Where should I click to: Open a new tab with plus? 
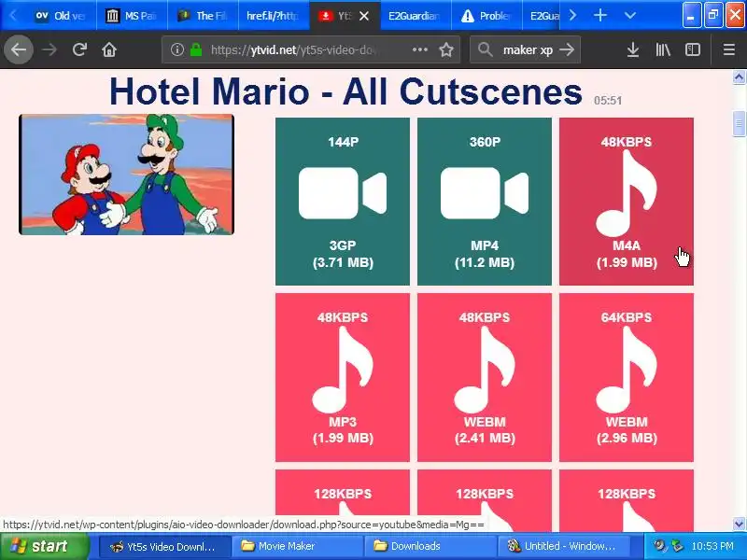tap(600, 15)
